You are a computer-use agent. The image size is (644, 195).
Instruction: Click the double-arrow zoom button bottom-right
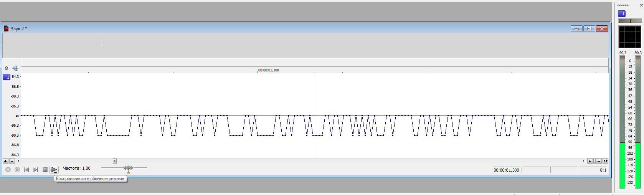(x=605, y=161)
